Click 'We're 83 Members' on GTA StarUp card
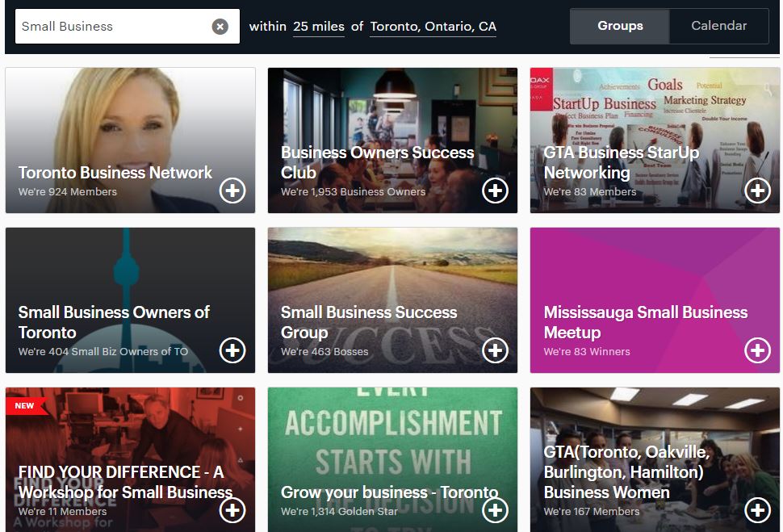 590,192
